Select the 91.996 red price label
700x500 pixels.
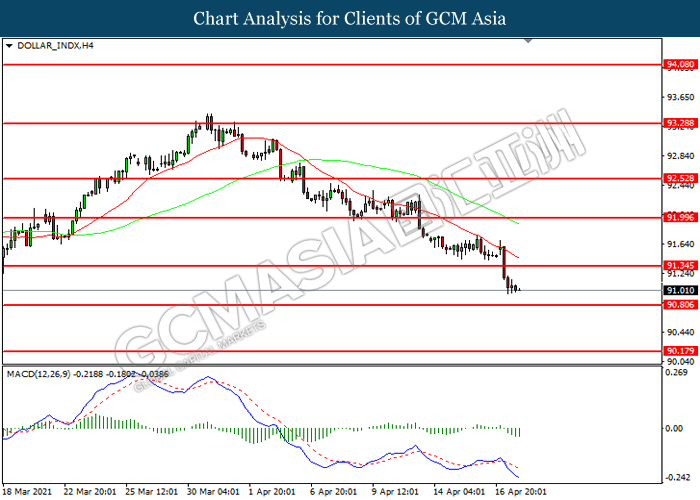(x=680, y=217)
